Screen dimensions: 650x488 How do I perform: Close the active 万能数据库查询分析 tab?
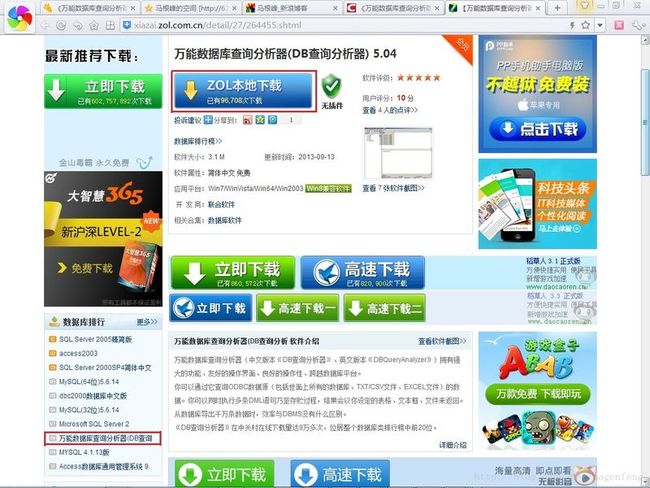[538, 8]
